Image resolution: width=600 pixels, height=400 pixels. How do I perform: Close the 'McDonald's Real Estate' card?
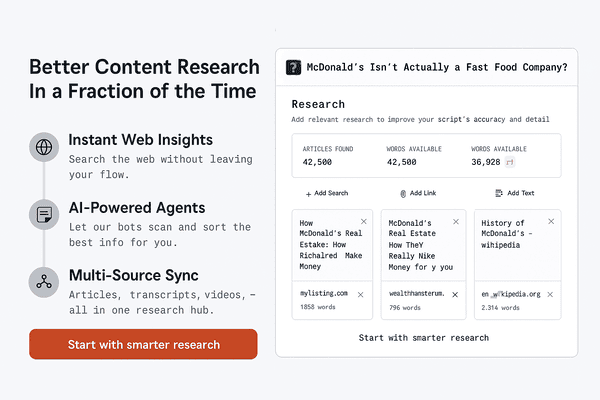455,221
